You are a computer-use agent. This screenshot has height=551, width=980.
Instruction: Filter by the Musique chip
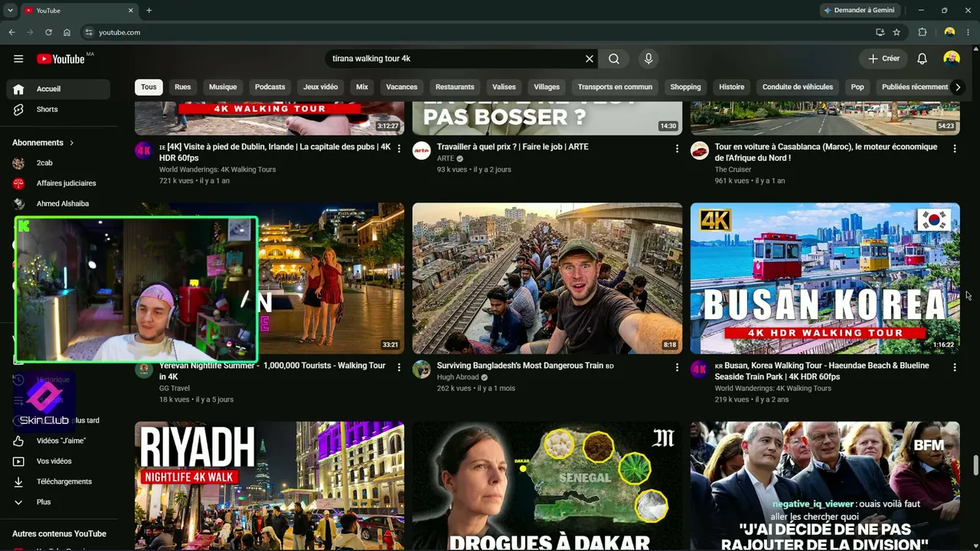tap(223, 87)
